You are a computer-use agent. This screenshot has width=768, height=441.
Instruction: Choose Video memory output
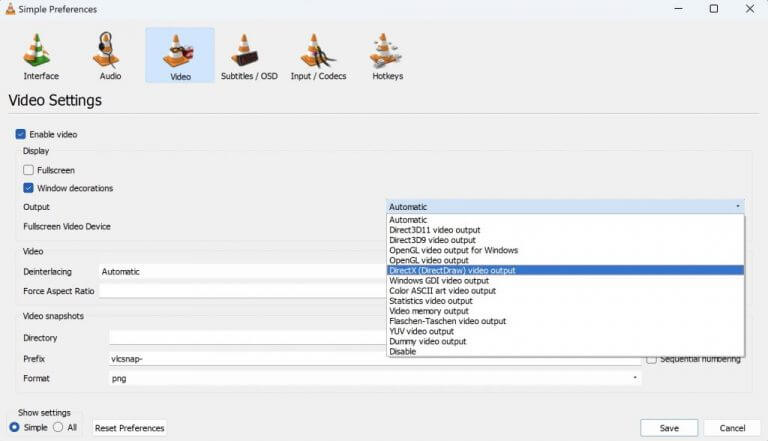click(565, 311)
